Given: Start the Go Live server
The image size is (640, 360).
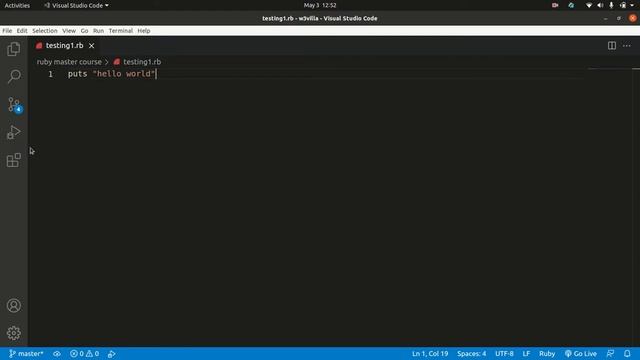Looking at the screenshot, I should click(580, 353).
